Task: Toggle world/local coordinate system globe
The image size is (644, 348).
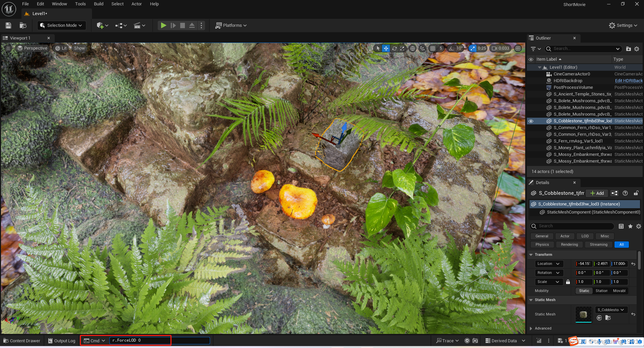Action: coord(413,48)
